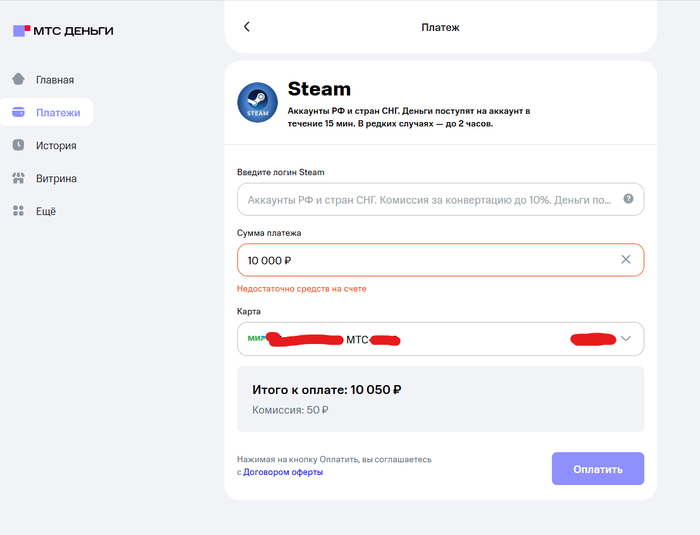Click the clock icon for История
Viewport: 700px width, 535px height.
18,145
